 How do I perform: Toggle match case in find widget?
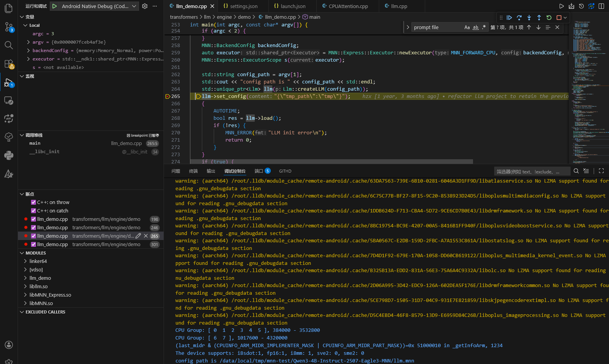click(x=467, y=28)
